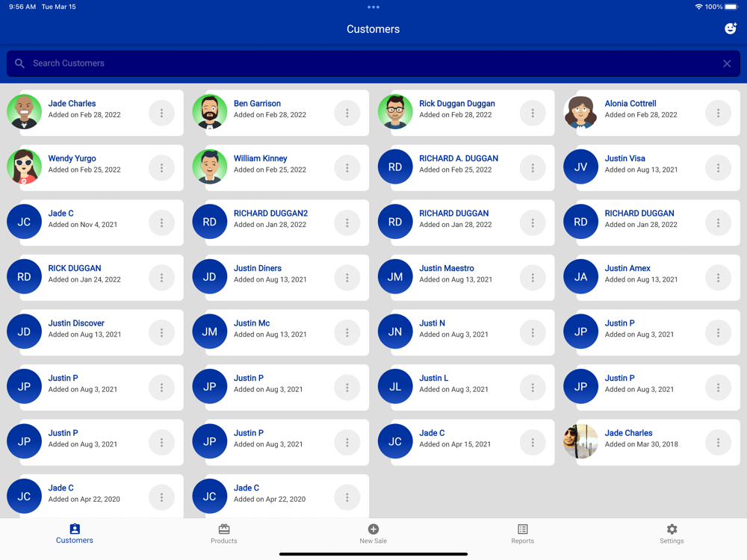Select Justin Maestro name text
The height and width of the screenshot is (560, 747).
[447, 268]
